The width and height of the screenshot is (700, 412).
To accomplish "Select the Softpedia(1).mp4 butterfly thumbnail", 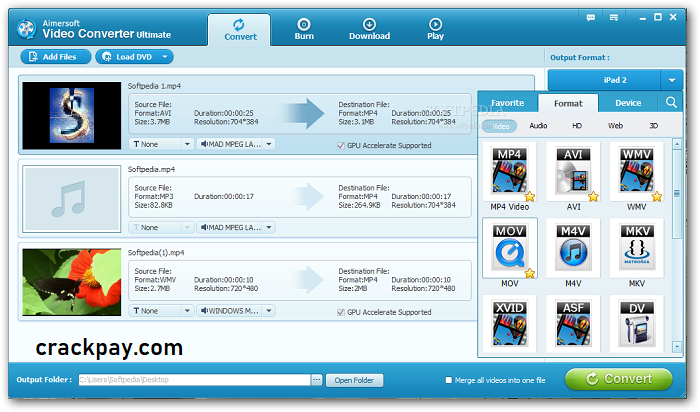I will click(72, 282).
